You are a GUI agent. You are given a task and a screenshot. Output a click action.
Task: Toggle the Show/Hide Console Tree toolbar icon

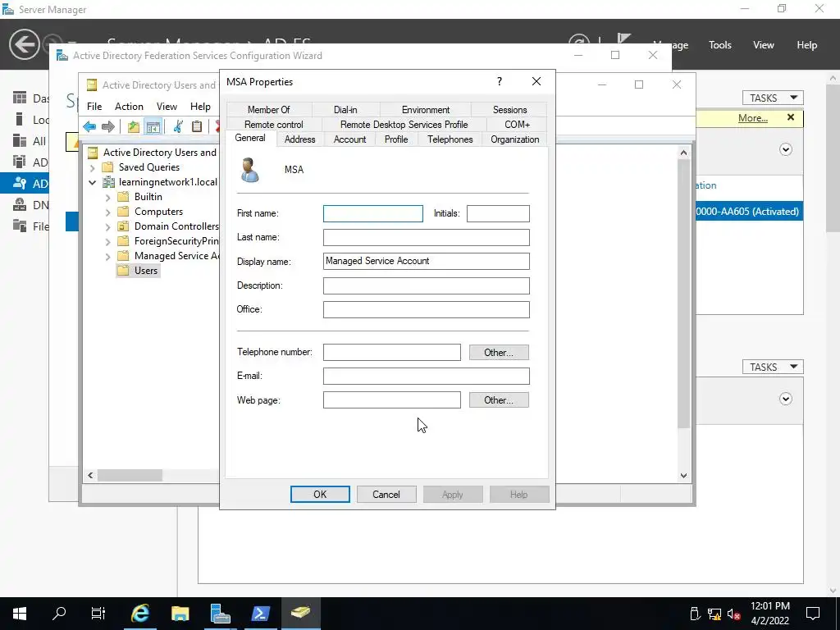153,126
